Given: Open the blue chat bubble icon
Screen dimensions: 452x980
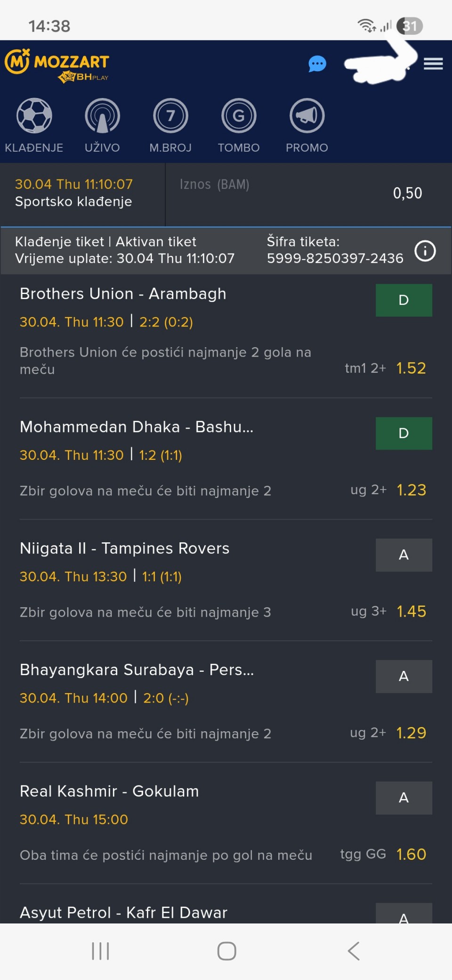Looking at the screenshot, I should [317, 64].
